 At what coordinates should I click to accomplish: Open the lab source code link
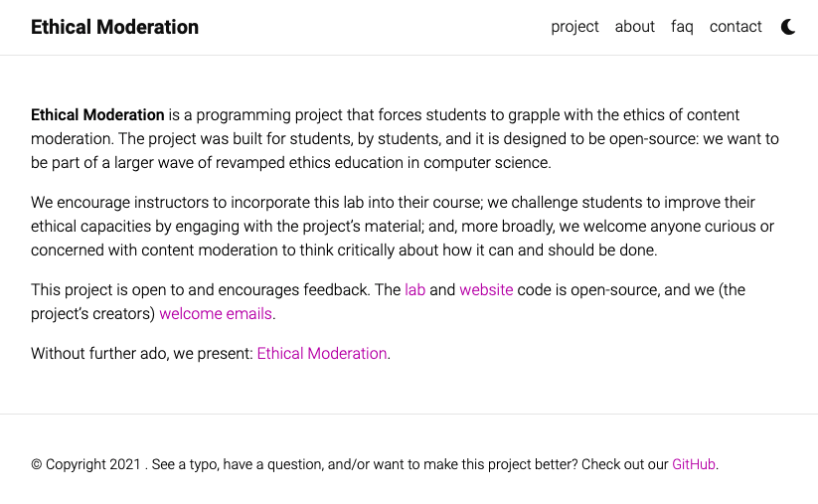(414, 290)
